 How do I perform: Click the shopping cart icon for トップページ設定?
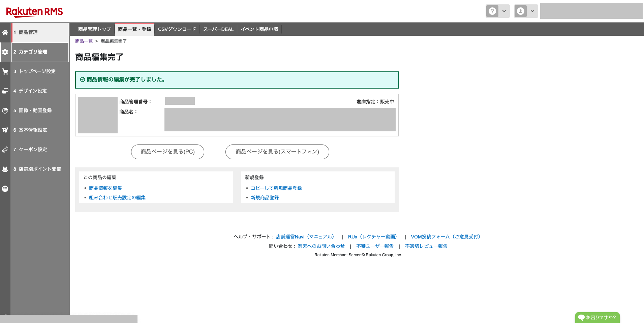[5, 71]
